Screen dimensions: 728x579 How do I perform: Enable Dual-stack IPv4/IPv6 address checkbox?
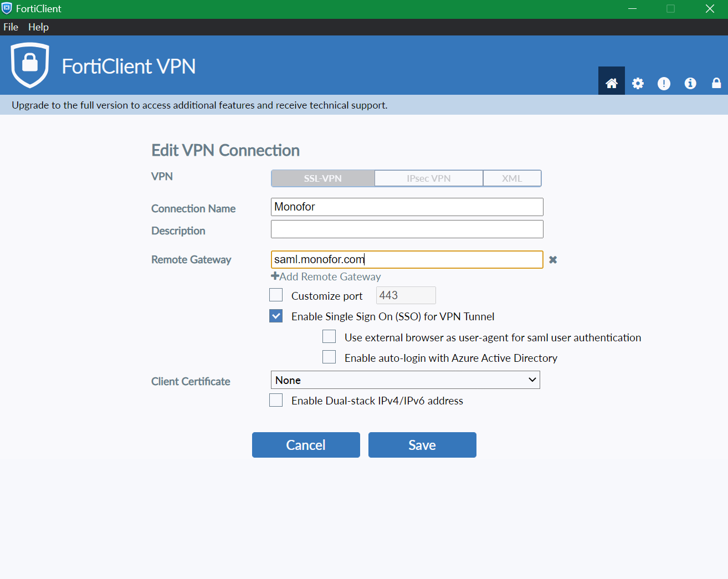coord(276,400)
